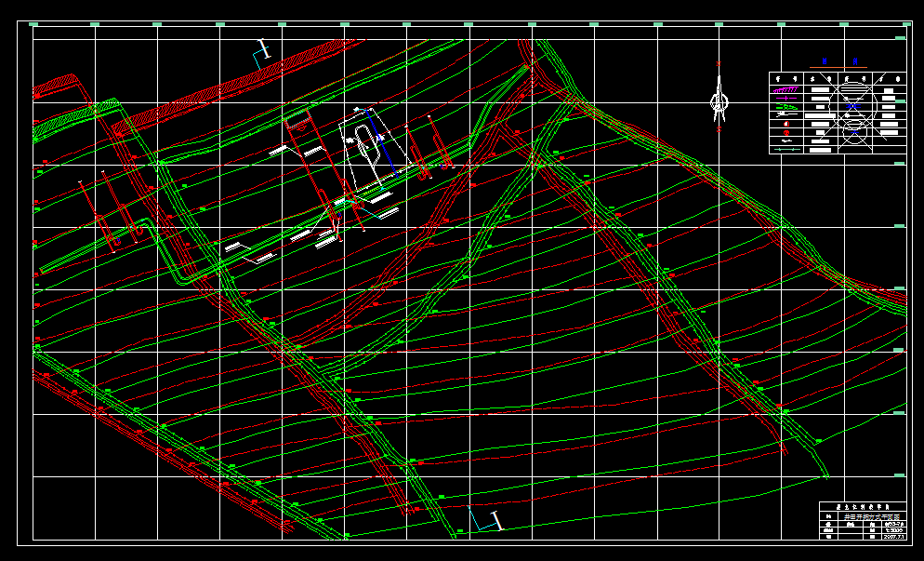This screenshot has height=561, width=924.
Task: Click the north arrow compass symbol
Action: [719, 98]
